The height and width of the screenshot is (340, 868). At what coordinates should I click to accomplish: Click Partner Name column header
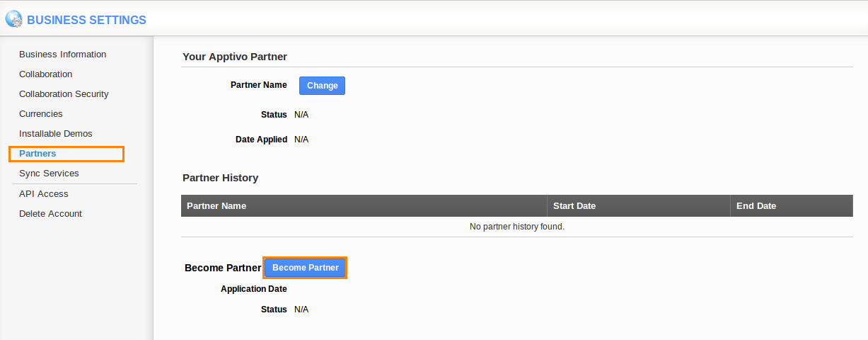click(216, 206)
